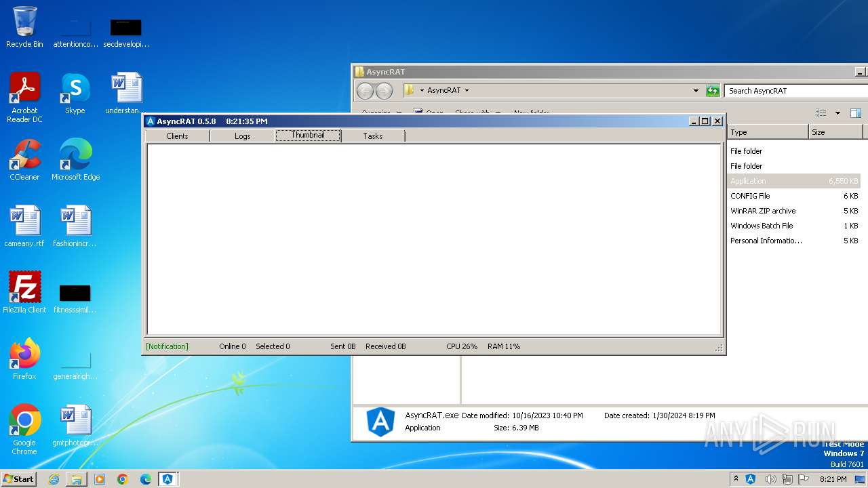Click the window resize grip in AsyncRAT status bar
868x488 pixels.
coord(718,347)
